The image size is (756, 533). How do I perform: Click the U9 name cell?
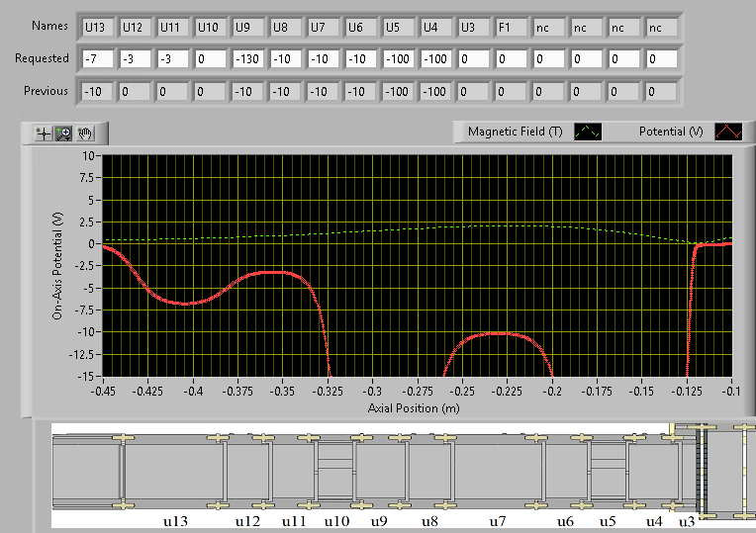pos(248,27)
